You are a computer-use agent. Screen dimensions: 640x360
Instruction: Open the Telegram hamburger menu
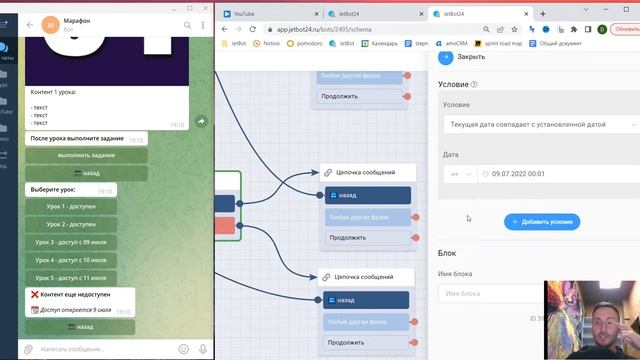[x=4, y=24]
